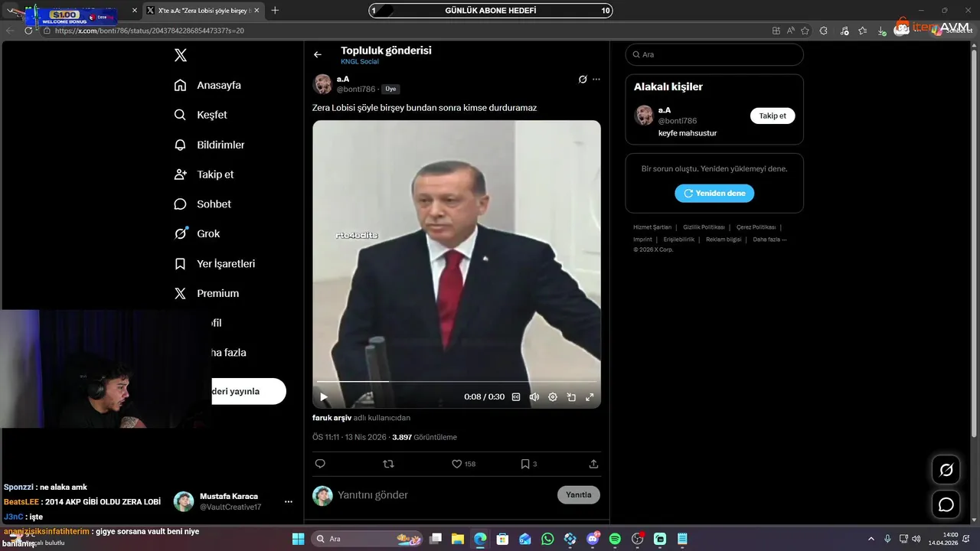980x551 pixels.
Task: Open the Hizmet Şartları link
Action: (652, 227)
